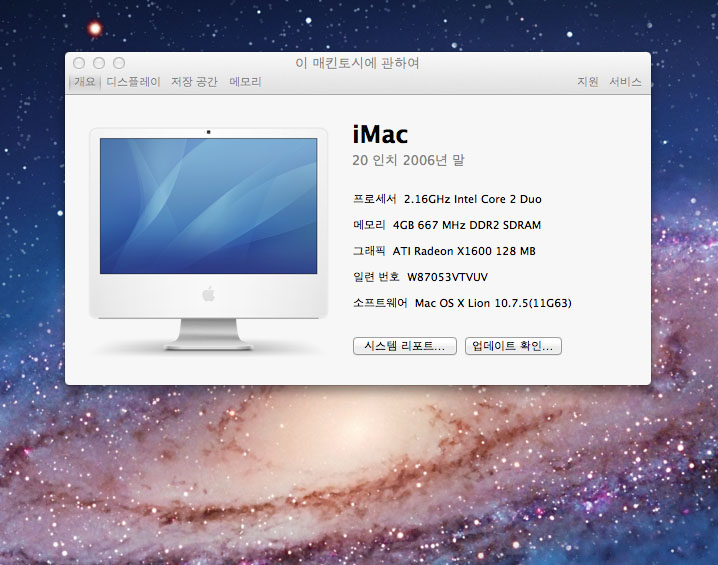Open the 저장 공간 tab
The image size is (718, 565).
click(x=194, y=82)
